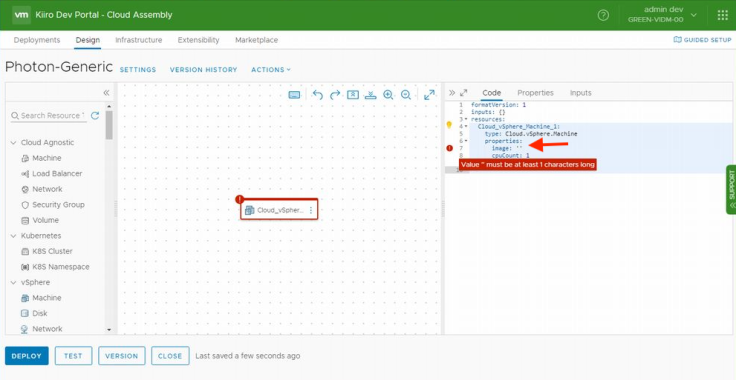Switch to the Code tab
Screen dimensions: 736x380
tap(491, 93)
